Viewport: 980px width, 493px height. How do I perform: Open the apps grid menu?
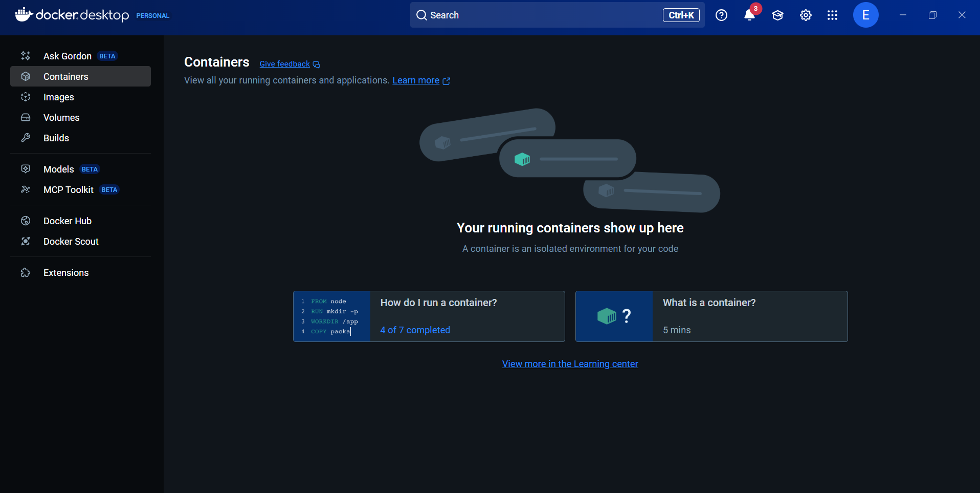pyautogui.click(x=832, y=15)
